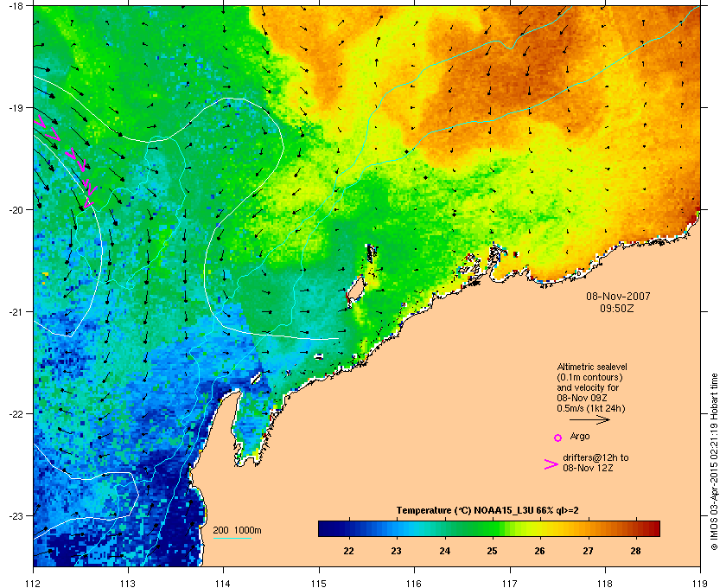
Task: Click the drifters@12h to legend text
Action: point(595,457)
